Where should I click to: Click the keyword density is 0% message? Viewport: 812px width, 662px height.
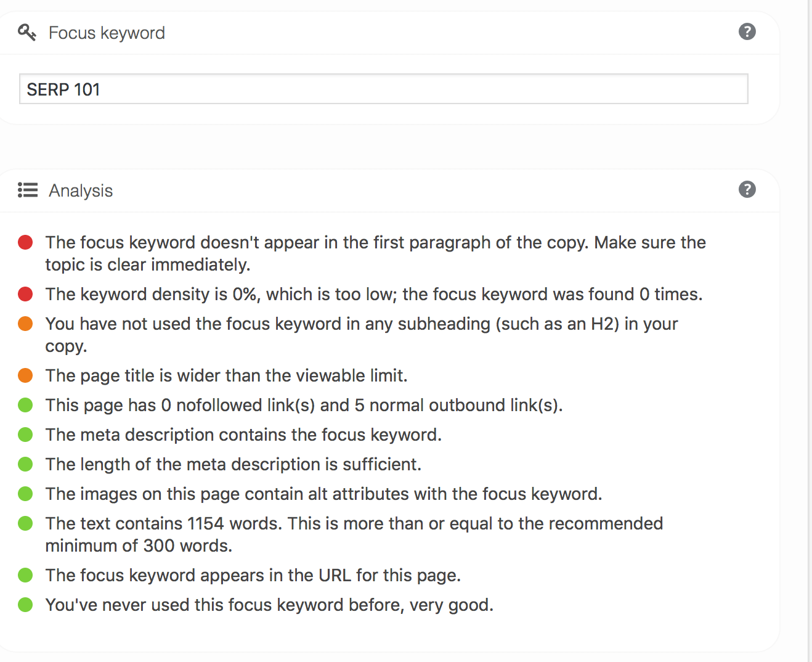point(374,294)
